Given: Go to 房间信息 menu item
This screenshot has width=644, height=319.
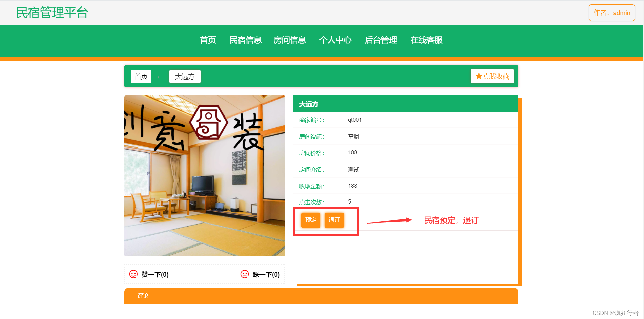Looking at the screenshot, I should click(x=290, y=40).
